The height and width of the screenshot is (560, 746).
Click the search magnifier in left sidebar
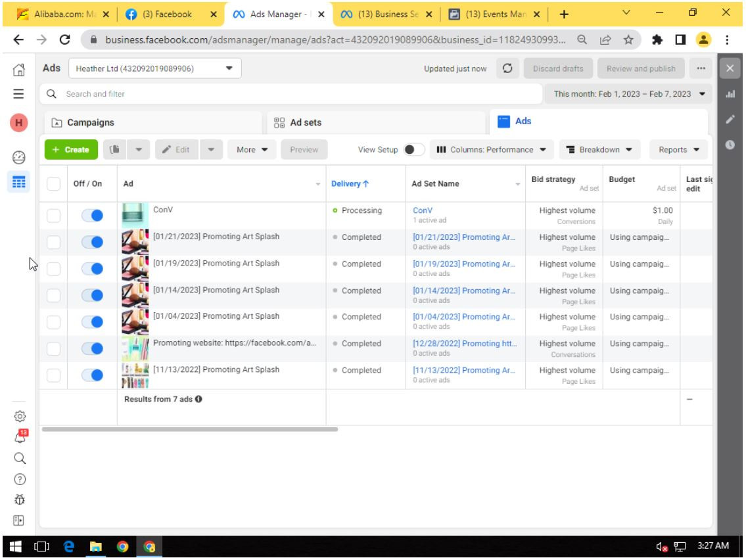[20, 458]
